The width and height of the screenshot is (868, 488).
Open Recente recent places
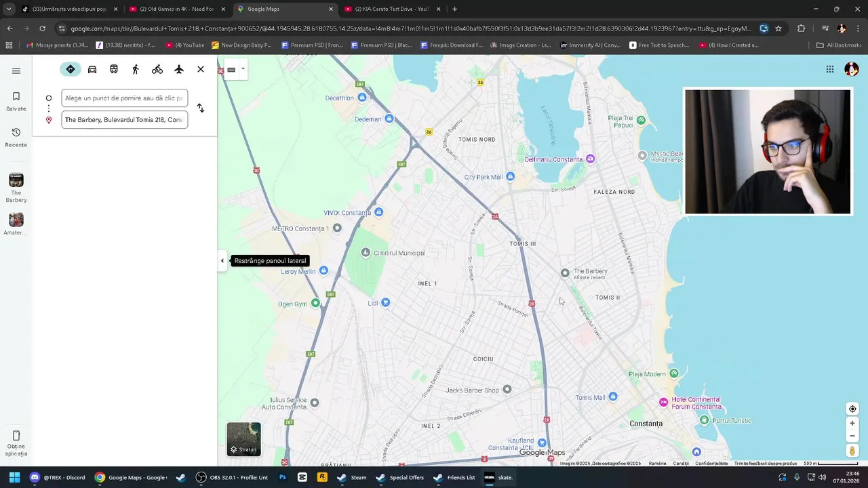pyautogui.click(x=16, y=137)
